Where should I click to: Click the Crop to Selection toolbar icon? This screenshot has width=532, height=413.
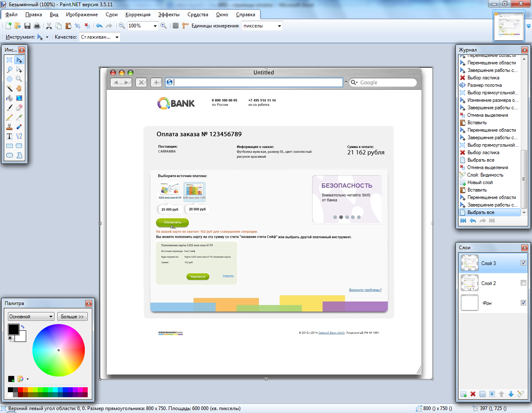click(x=77, y=26)
